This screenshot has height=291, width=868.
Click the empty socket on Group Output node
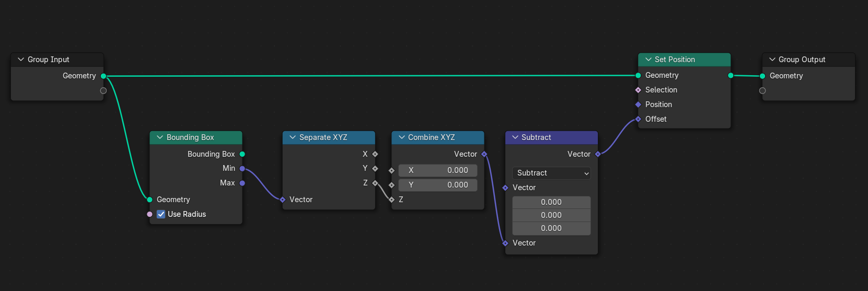click(762, 91)
